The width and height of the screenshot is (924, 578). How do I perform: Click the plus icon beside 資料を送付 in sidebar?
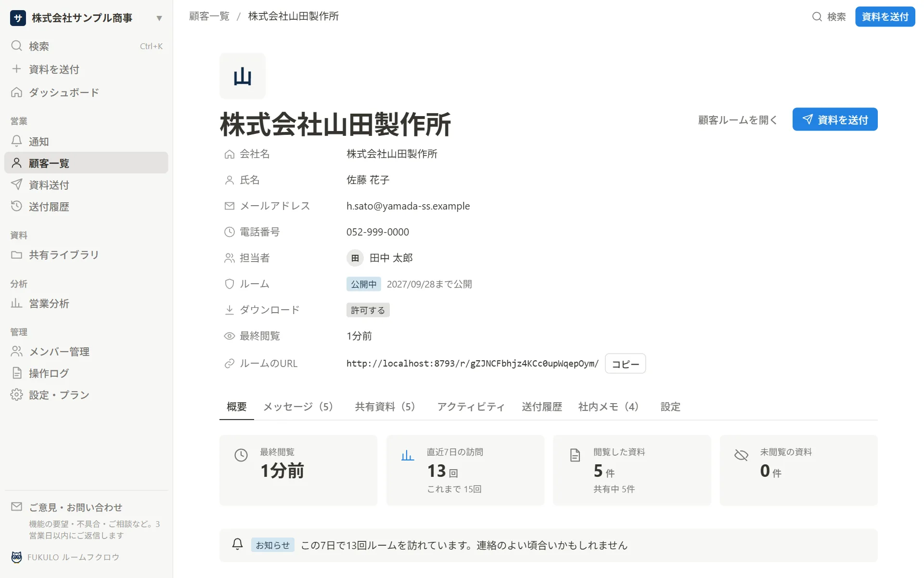[17, 69]
